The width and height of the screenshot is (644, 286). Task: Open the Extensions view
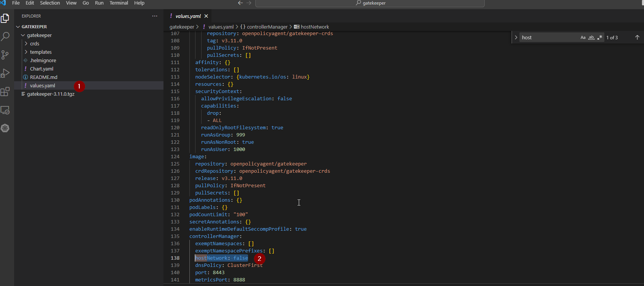pos(5,92)
